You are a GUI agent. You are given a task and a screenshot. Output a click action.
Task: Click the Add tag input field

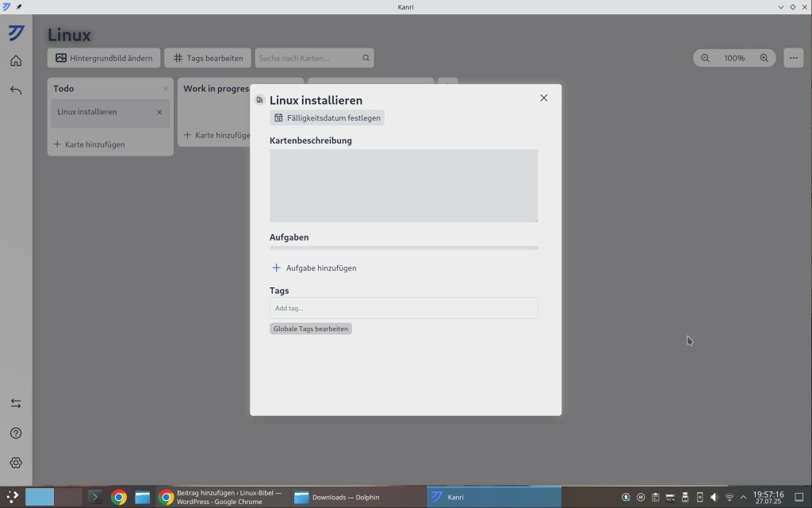[x=404, y=308]
